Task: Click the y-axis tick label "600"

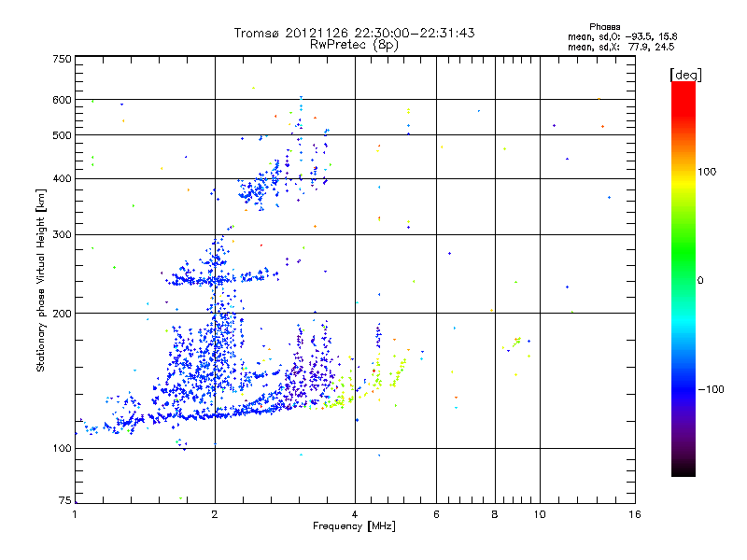Action: coord(62,100)
